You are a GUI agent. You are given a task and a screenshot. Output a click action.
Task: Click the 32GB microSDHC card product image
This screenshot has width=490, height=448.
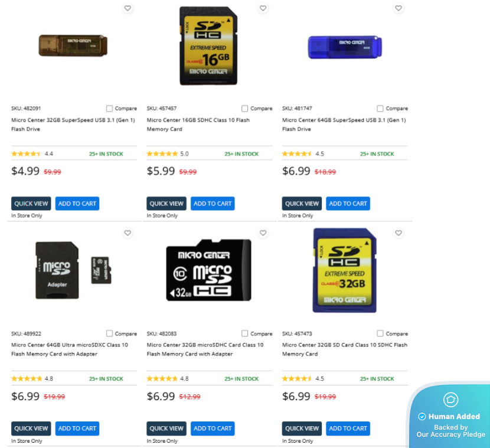tap(209, 270)
